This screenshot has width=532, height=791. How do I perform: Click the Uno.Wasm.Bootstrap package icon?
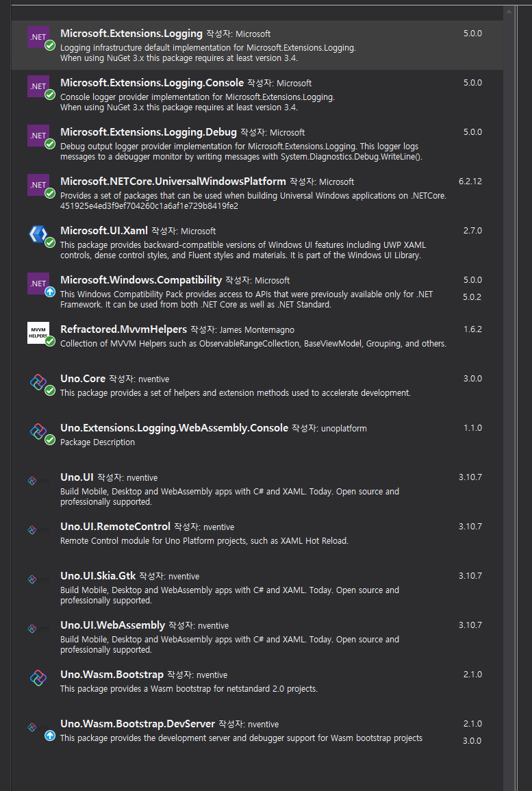click(38, 679)
